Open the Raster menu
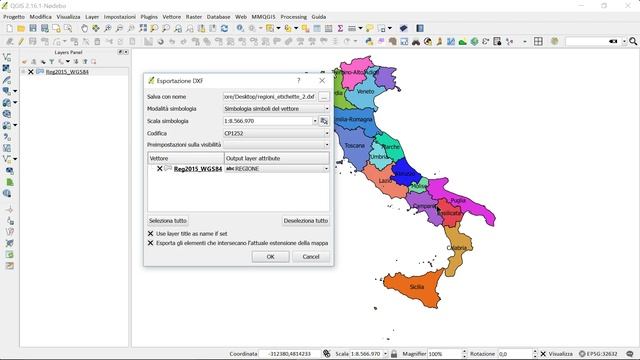 pos(194,17)
